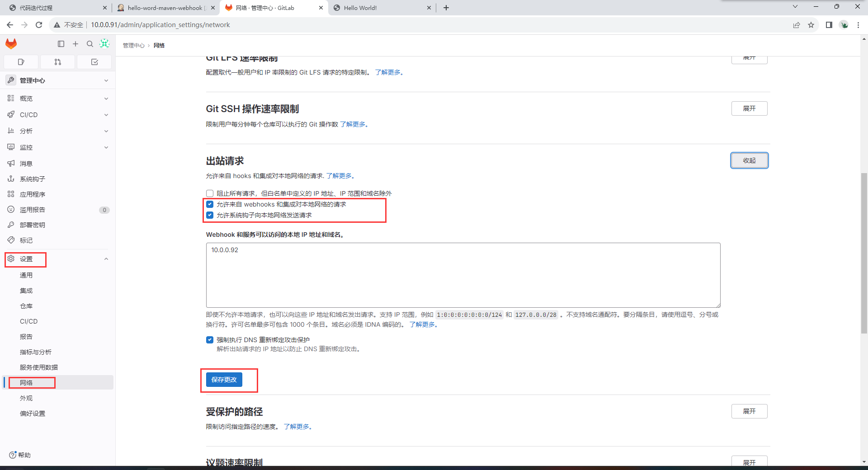Click the 消息 megaphone icon

(11, 163)
